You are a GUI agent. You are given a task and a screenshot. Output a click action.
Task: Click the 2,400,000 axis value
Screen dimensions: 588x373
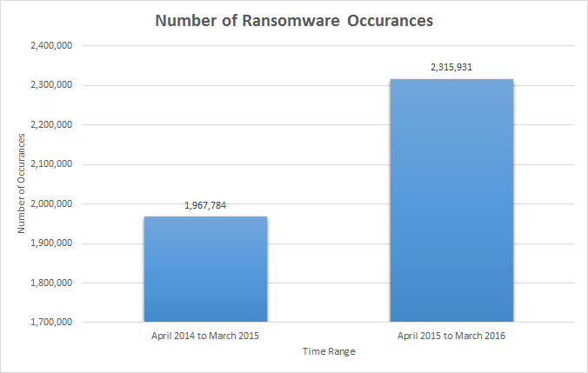pyautogui.click(x=51, y=46)
